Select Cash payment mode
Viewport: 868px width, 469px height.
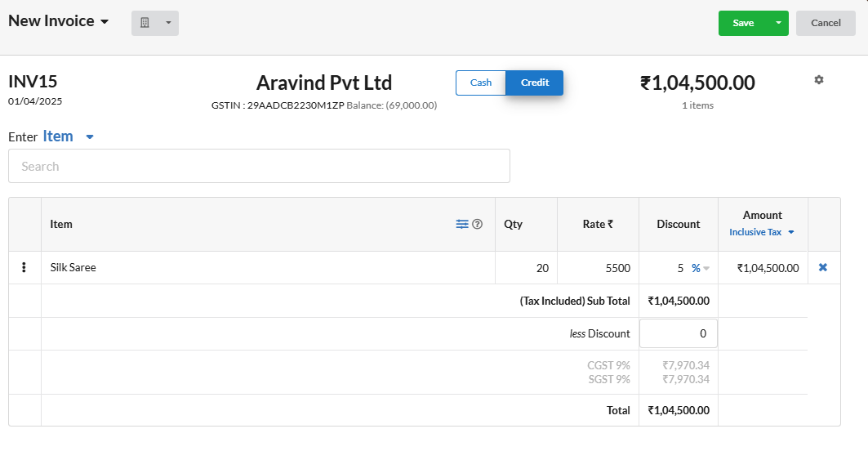pyautogui.click(x=480, y=83)
